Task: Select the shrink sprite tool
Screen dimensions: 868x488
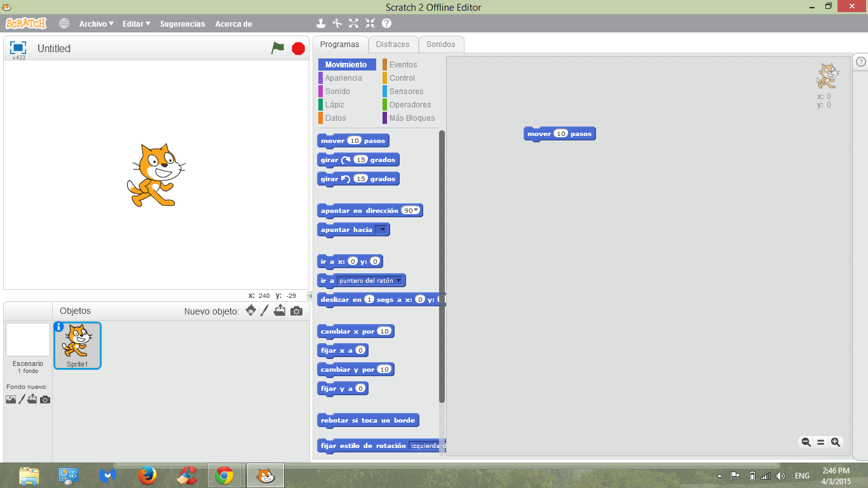Action: click(370, 23)
